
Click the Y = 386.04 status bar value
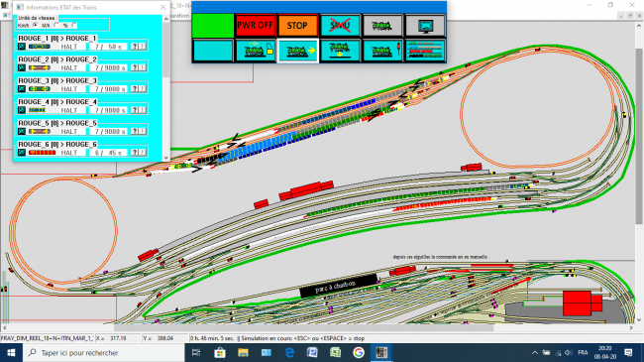164,338
